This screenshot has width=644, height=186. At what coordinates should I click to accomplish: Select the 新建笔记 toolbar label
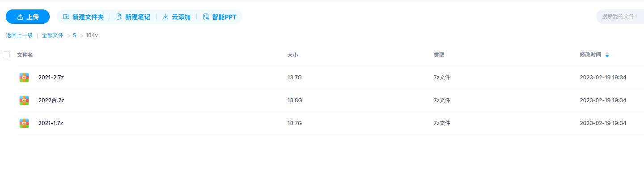pyautogui.click(x=137, y=17)
